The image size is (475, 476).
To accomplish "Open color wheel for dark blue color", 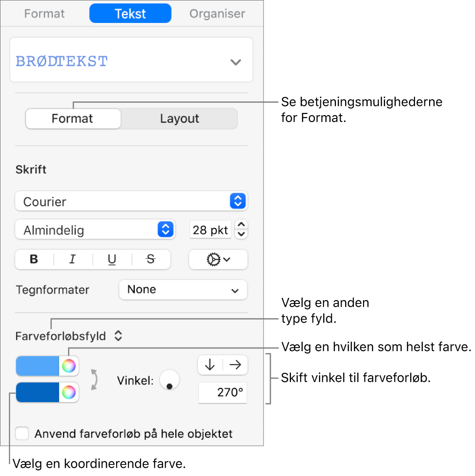I will pyautogui.click(x=69, y=392).
